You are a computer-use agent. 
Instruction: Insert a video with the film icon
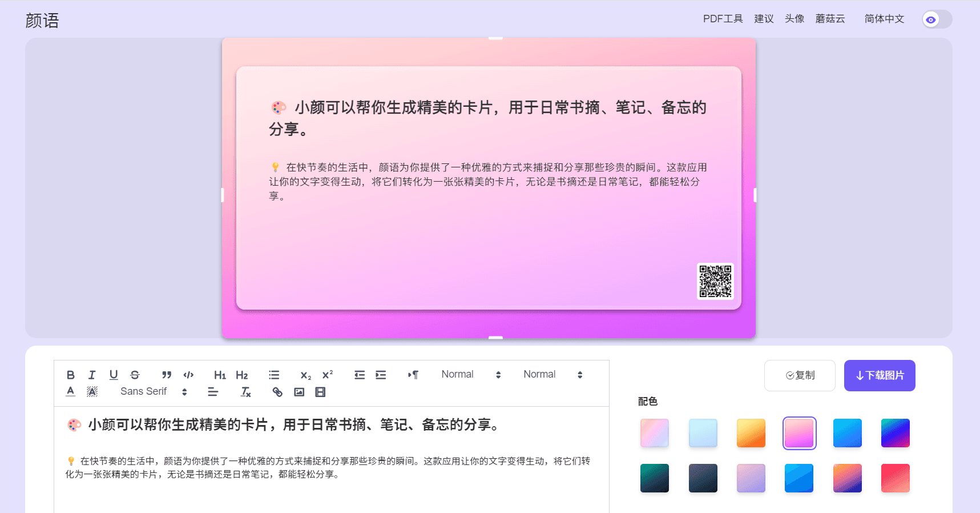point(320,392)
